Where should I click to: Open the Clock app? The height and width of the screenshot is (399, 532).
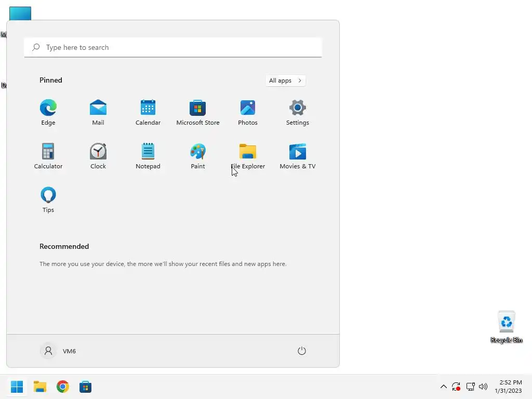(98, 156)
